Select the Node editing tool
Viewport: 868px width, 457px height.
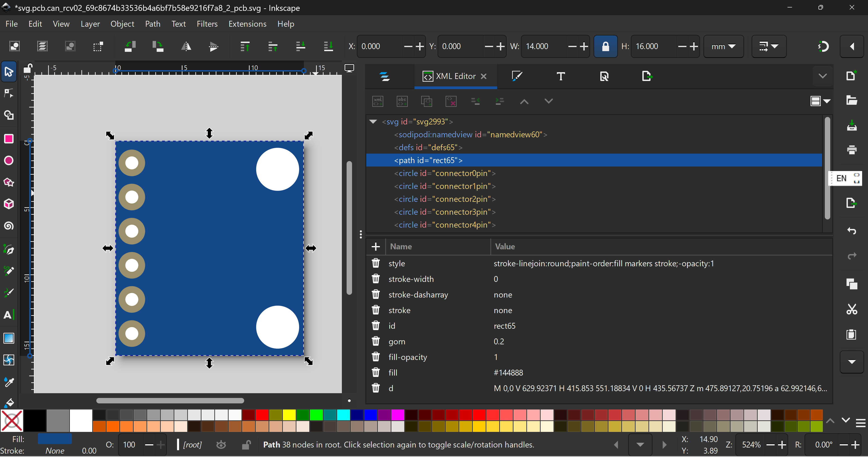[9, 93]
